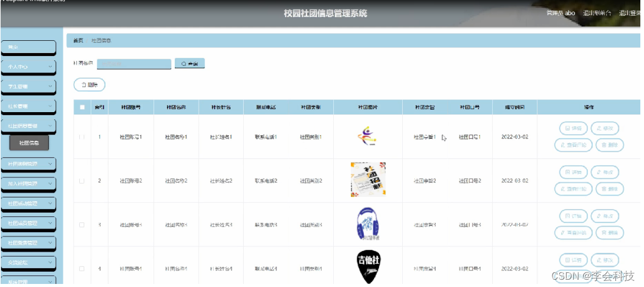Click the cell 社团类别2
Screen dimensions: 644x287
311,181
